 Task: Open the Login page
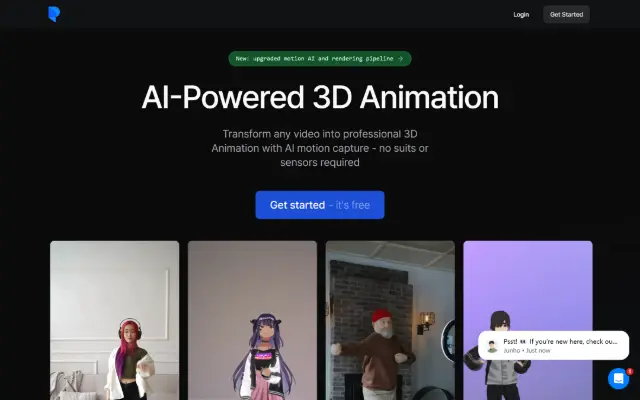[x=521, y=15]
